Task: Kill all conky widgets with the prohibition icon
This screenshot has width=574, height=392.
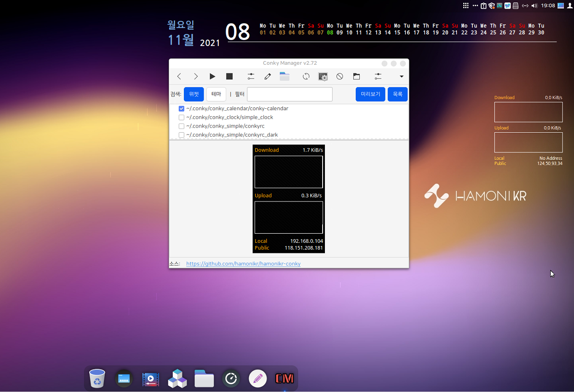Action: click(x=339, y=76)
